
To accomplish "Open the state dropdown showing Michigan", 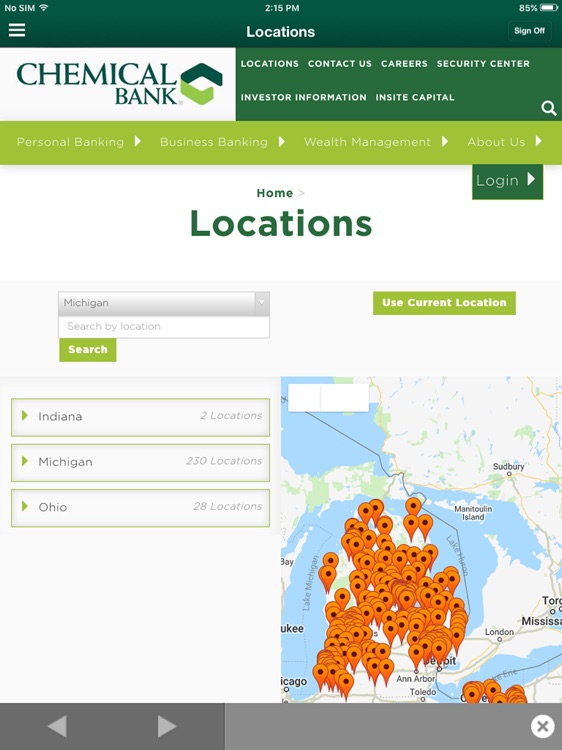I will pos(164,303).
